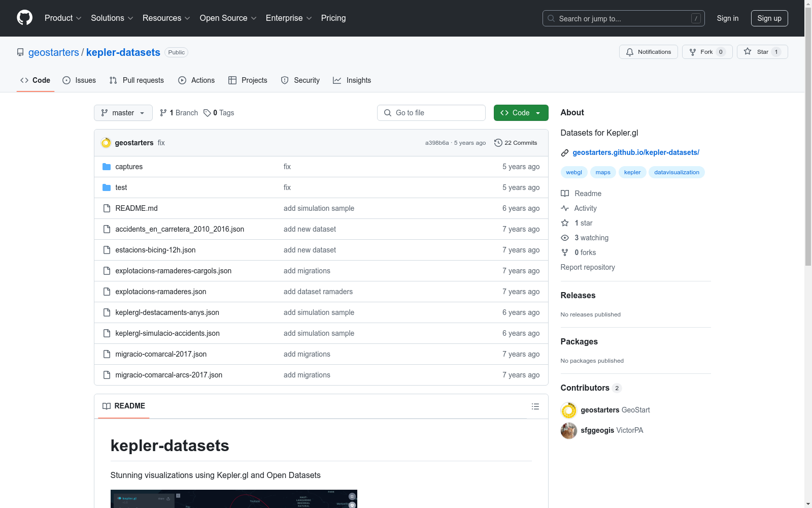Click the Sign in link
Screen dimensions: 812x508
pos(728,18)
